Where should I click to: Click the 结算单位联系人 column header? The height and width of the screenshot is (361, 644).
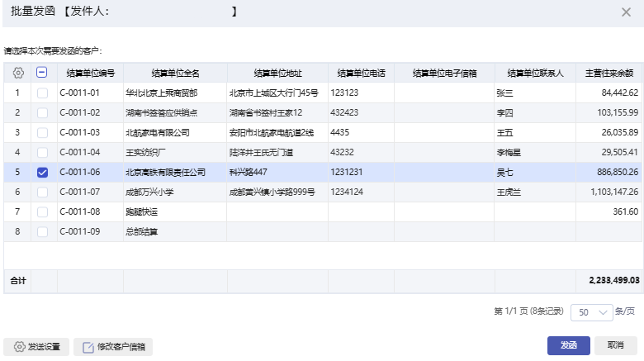tap(534, 73)
